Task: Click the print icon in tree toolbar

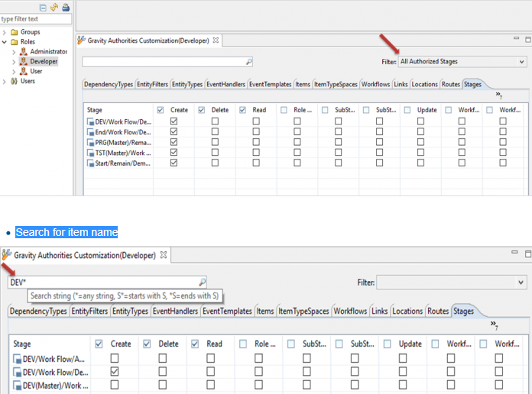Action: tap(66, 7)
